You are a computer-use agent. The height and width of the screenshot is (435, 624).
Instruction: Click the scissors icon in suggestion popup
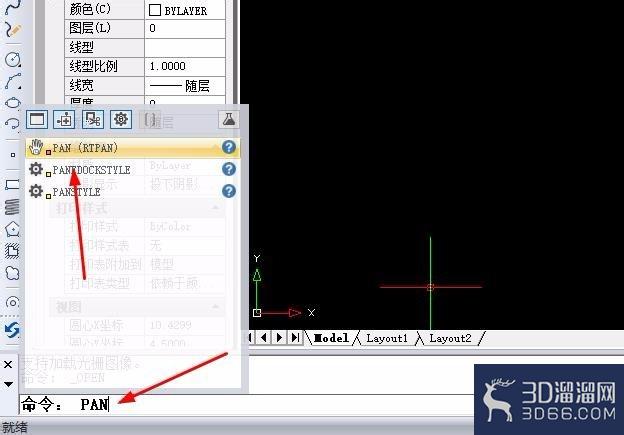(93, 119)
